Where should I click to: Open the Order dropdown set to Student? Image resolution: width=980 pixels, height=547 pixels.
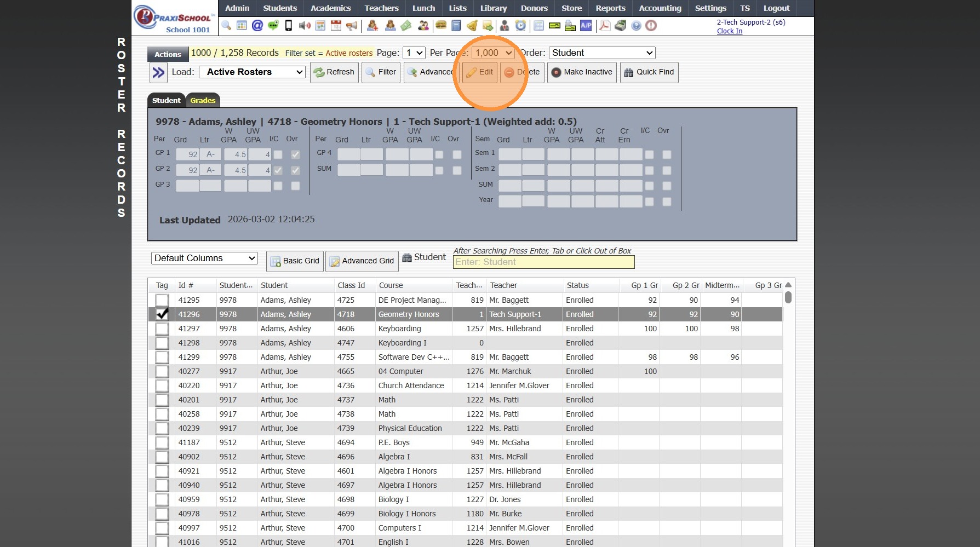601,53
